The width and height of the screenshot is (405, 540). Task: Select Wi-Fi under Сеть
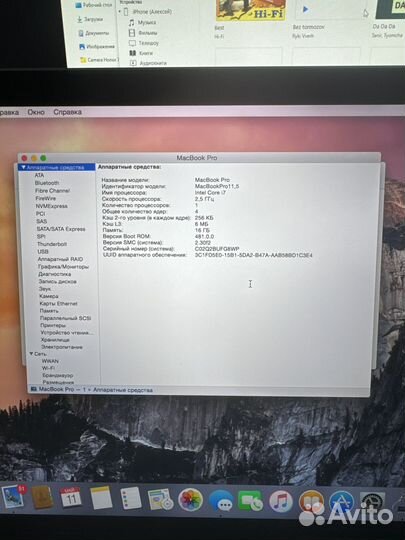48,368
